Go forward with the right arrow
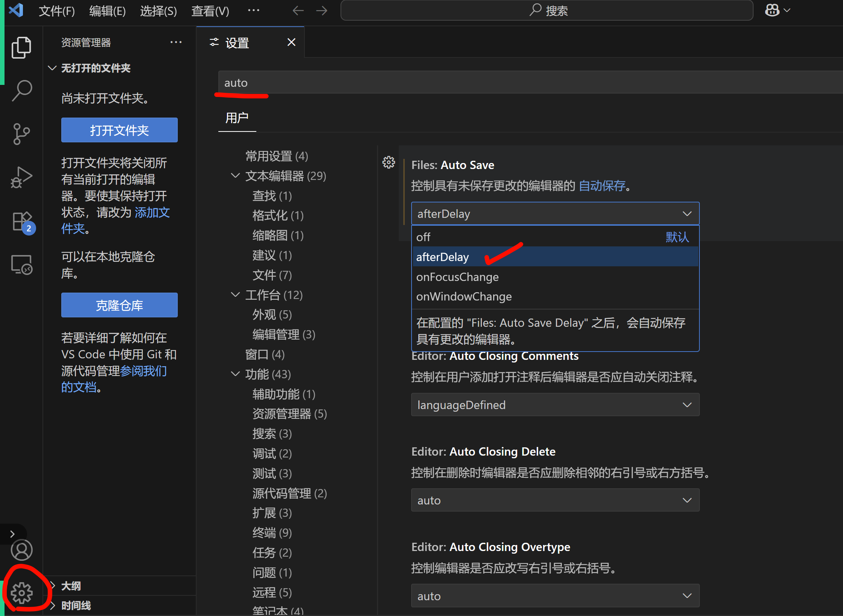Screen dimensions: 843x616 tap(322, 11)
